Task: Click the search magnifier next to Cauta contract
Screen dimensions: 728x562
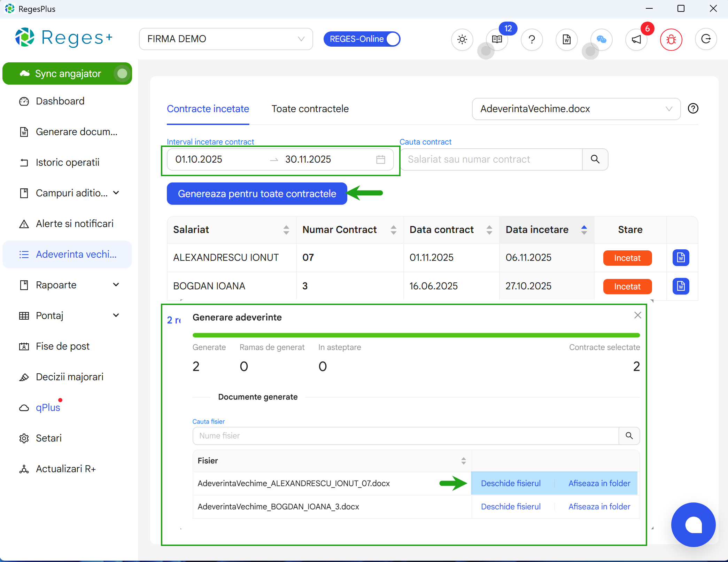Action: coord(595,159)
